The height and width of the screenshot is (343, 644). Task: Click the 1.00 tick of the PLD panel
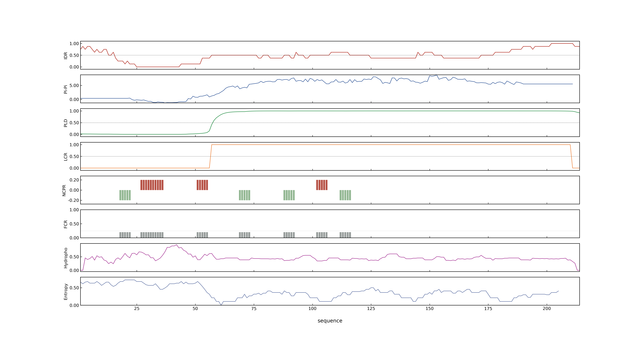pyautogui.click(x=74, y=111)
